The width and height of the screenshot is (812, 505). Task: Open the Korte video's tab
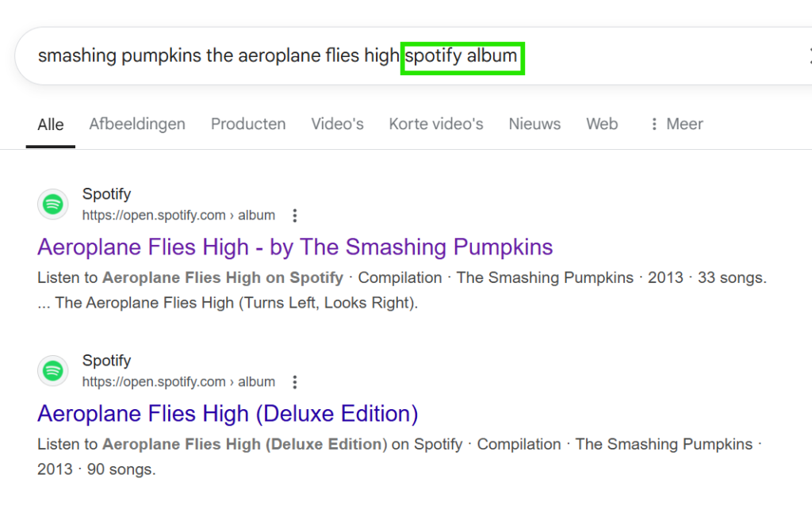[x=436, y=124]
